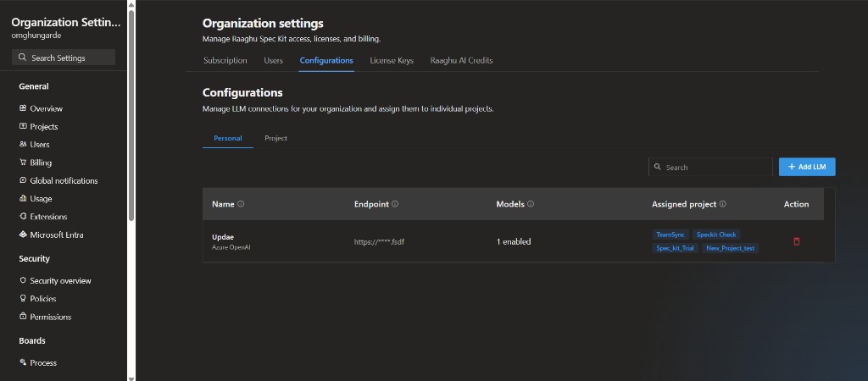
Task: Click the Microsoft Entra icon
Action: pyautogui.click(x=23, y=235)
